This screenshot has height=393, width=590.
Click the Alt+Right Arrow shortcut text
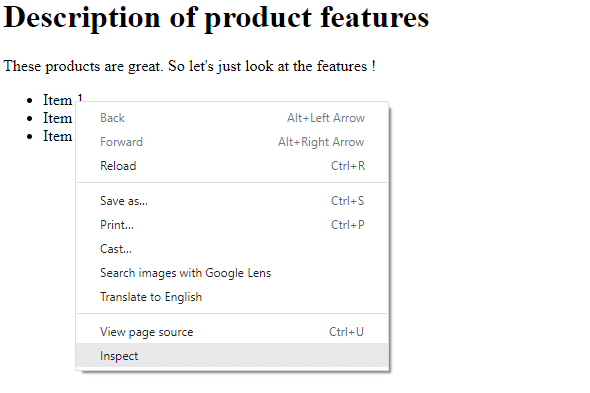pos(321,142)
